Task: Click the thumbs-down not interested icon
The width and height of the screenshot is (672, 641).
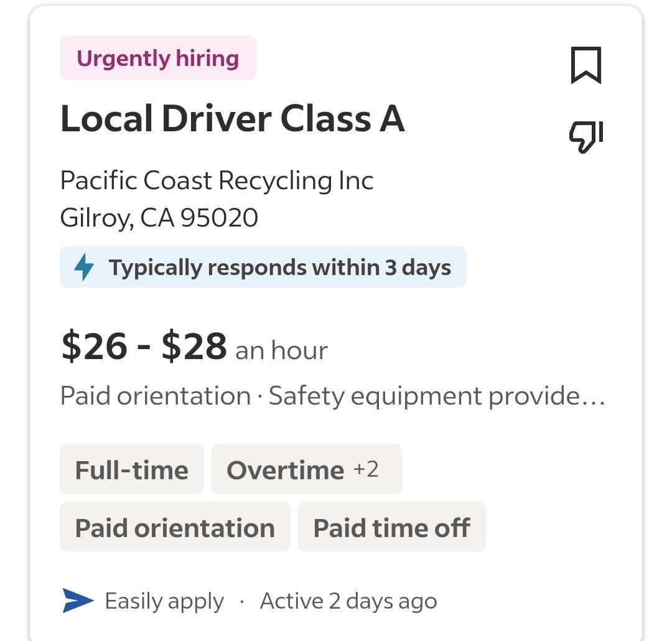Action: click(x=586, y=136)
